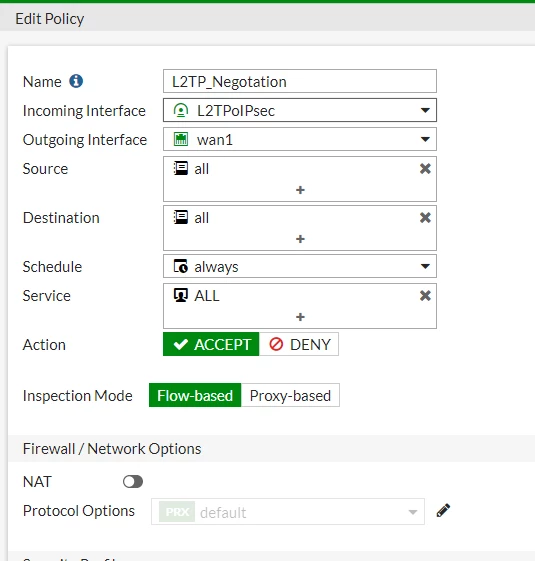Viewport: 535px width, 561px height.
Task: Open the Incoming Interface dropdown
Action: (300, 110)
